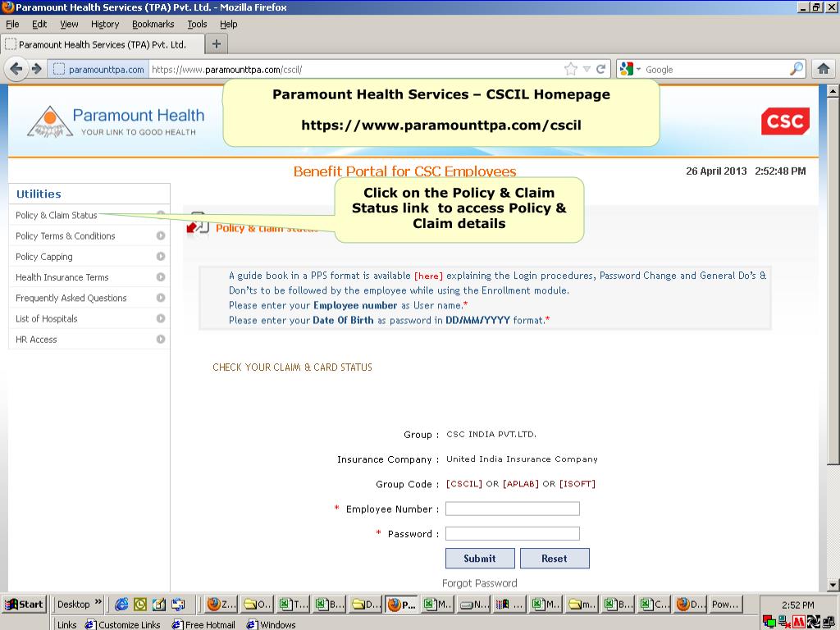The width and height of the screenshot is (840, 630).
Task: Open Health Insurance Terms
Action: tap(62, 277)
